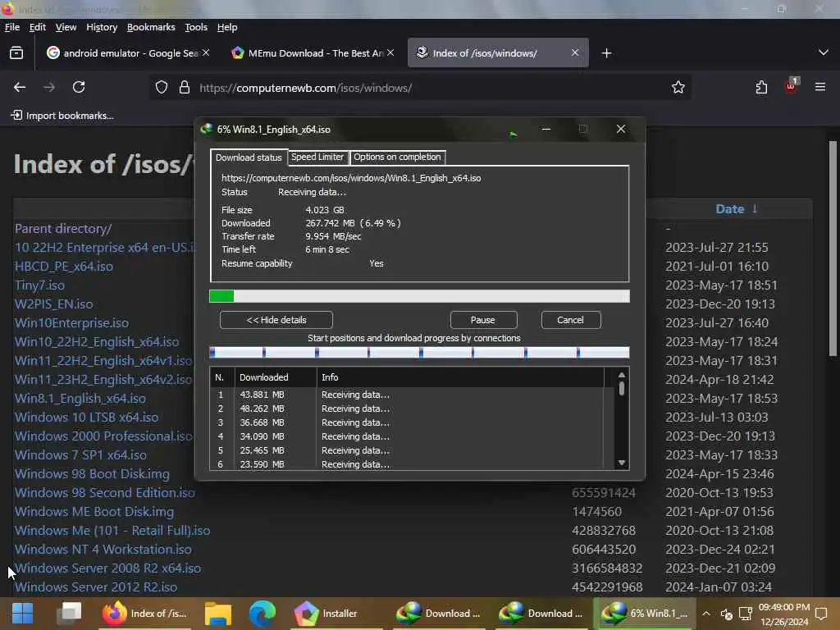Switch to the android emulator Google Search tab

pos(127,52)
